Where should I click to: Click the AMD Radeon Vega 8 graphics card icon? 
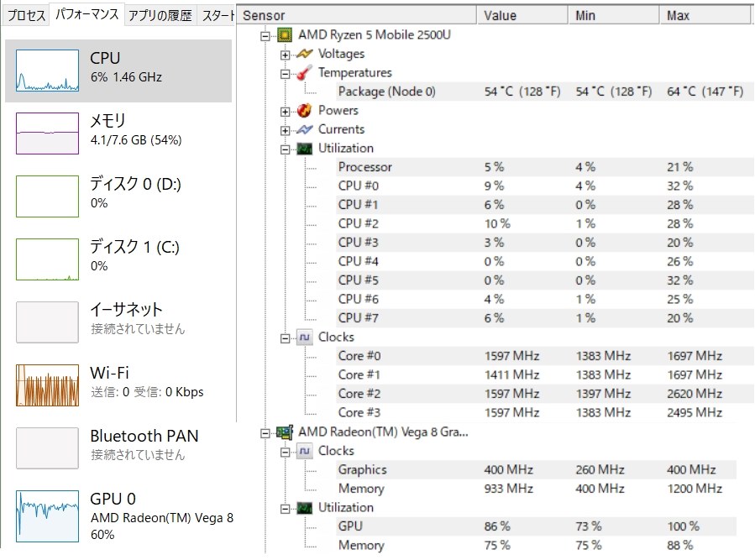285,432
